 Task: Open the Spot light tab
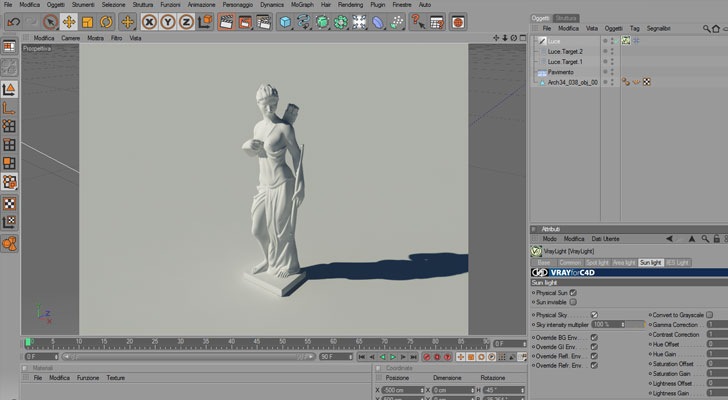click(x=597, y=263)
